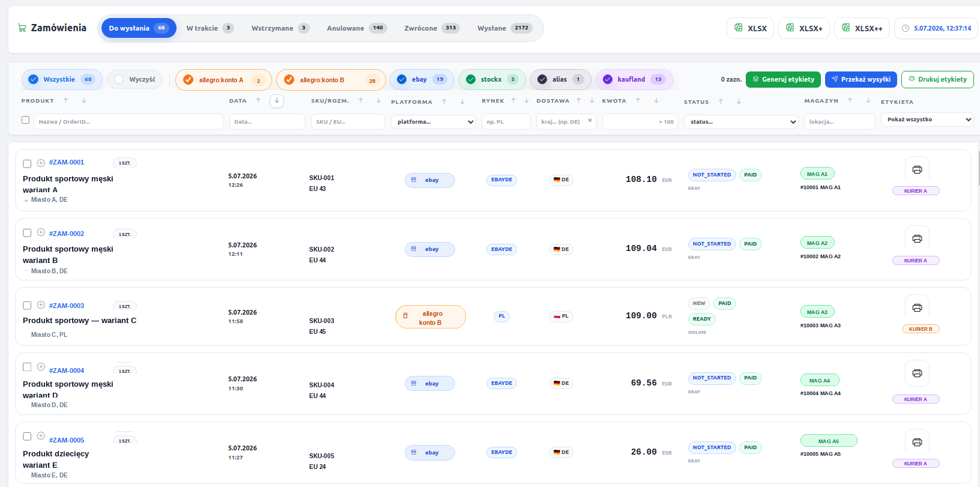
Task: Check the checkbox for order #ZAM-0001
Action: click(x=27, y=163)
